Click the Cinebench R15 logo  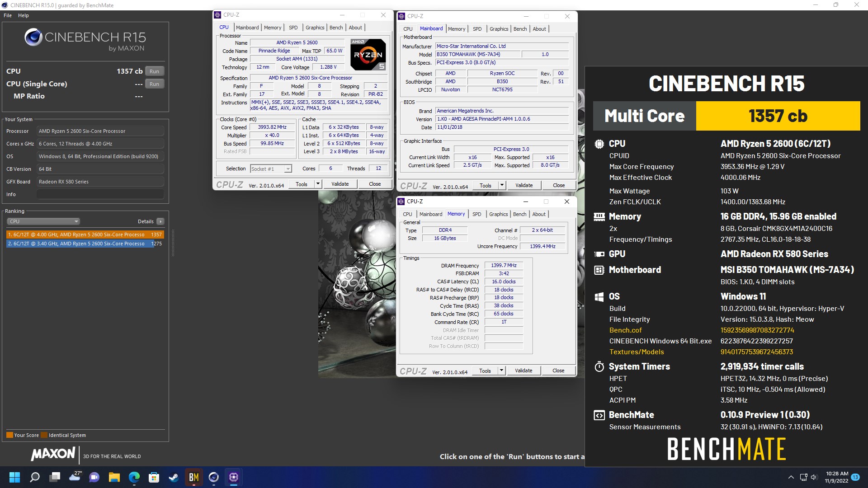[x=85, y=40]
